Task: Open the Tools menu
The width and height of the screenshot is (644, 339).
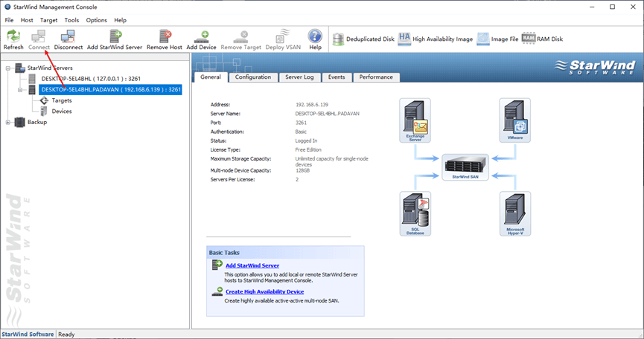Action: 71,20
